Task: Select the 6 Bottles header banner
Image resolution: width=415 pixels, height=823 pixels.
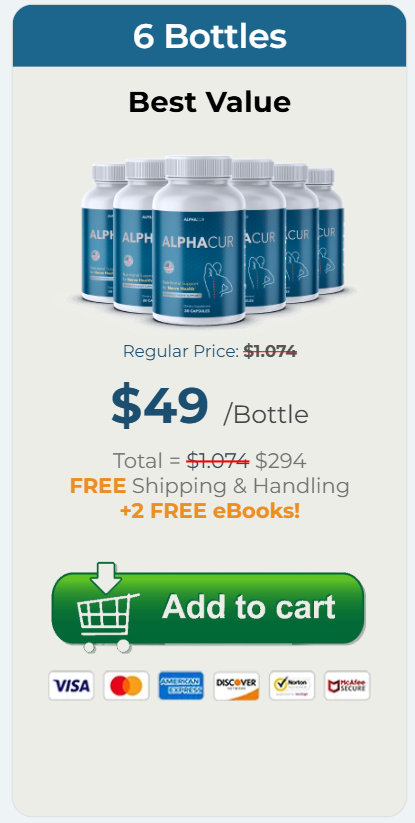Action: tap(209, 36)
